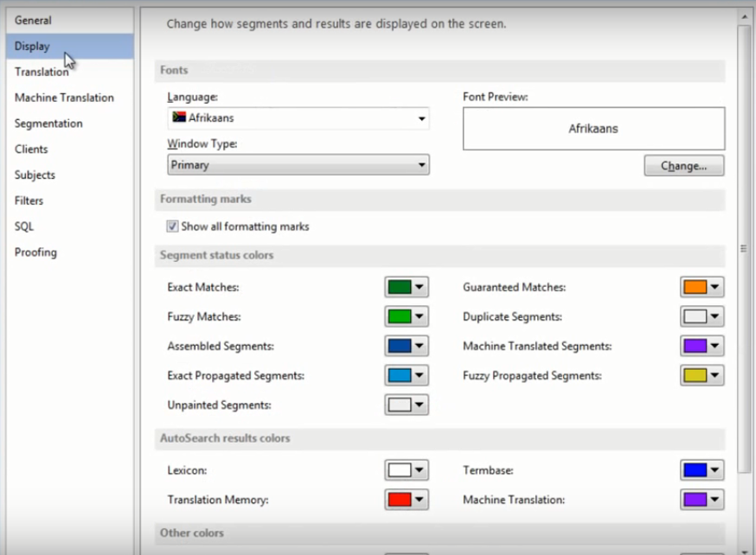Open the Termbase blue color picker

702,470
